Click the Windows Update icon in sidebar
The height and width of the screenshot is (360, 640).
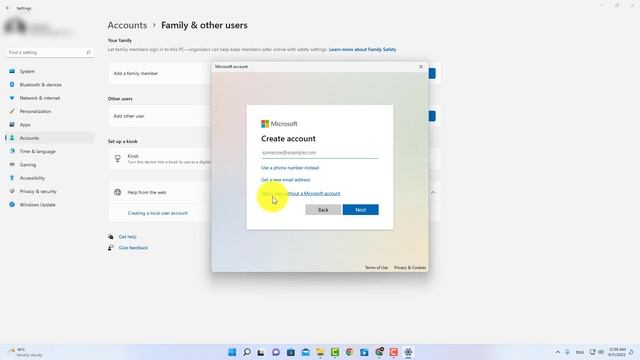coord(12,204)
